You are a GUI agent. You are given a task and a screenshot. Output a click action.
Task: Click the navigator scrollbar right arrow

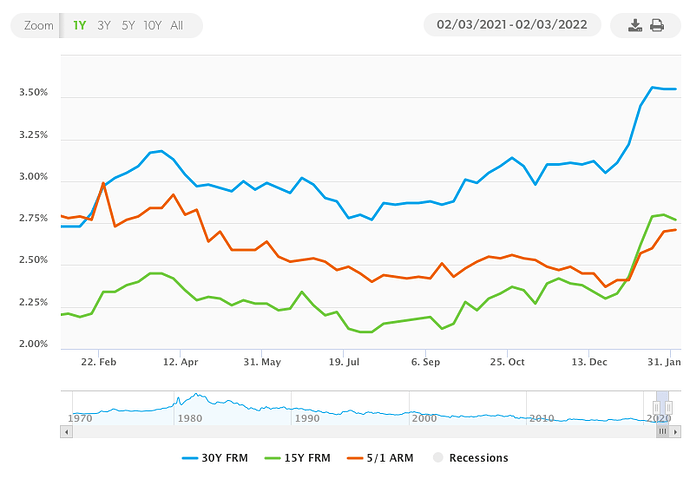point(675,432)
